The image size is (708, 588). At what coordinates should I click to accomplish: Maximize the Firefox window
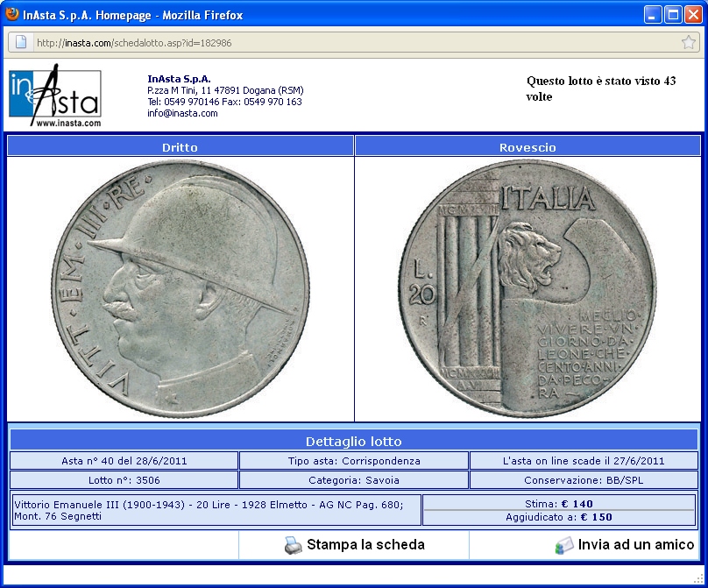[673, 15]
